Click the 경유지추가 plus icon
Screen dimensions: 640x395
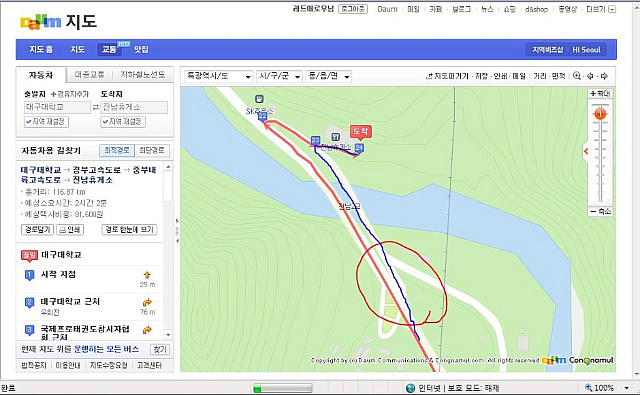coord(53,94)
